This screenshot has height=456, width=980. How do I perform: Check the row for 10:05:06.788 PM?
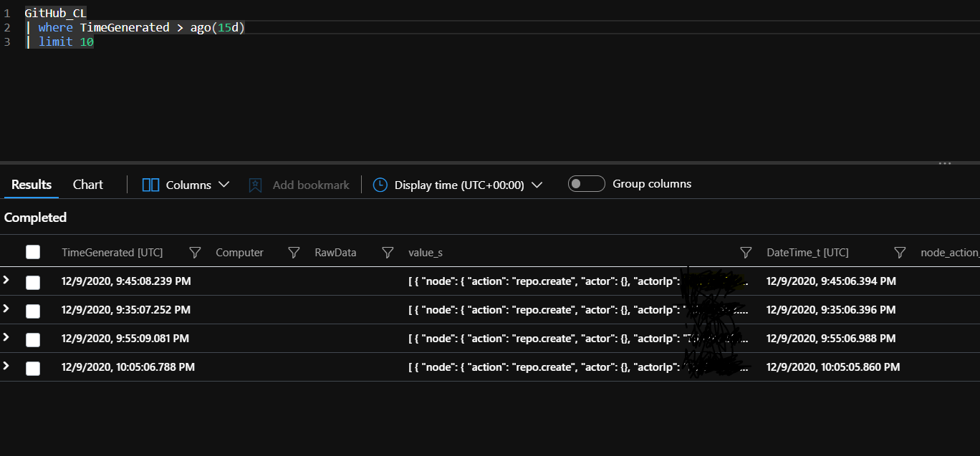pyautogui.click(x=33, y=368)
